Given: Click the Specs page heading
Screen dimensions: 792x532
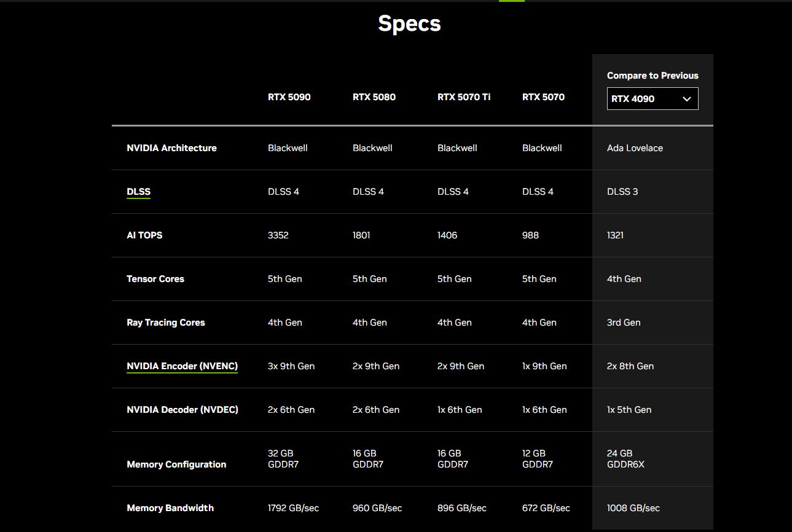Looking at the screenshot, I should (x=409, y=23).
